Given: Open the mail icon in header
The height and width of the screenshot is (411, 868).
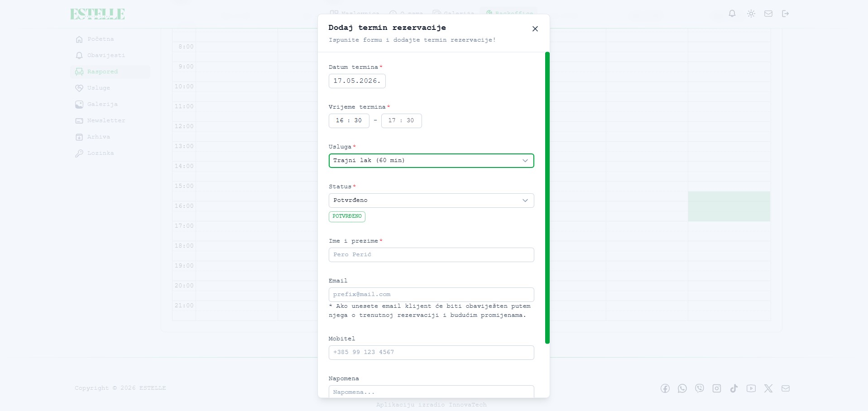Looking at the screenshot, I should 768,14.
